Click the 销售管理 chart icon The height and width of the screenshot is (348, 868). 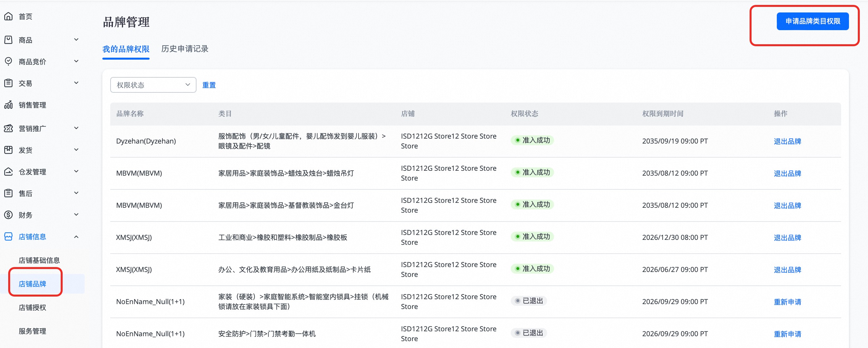[x=9, y=105]
